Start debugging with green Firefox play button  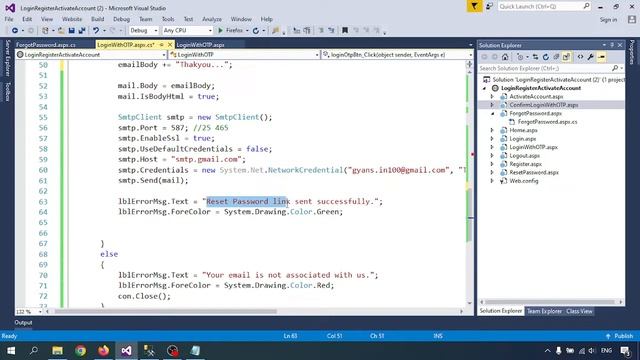click(231, 31)
